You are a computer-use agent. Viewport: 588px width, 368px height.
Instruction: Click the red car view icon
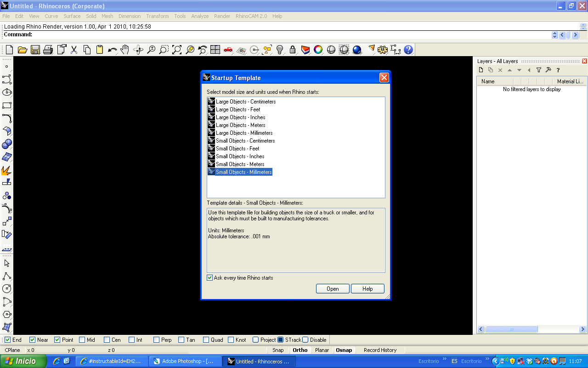[228, 50]
